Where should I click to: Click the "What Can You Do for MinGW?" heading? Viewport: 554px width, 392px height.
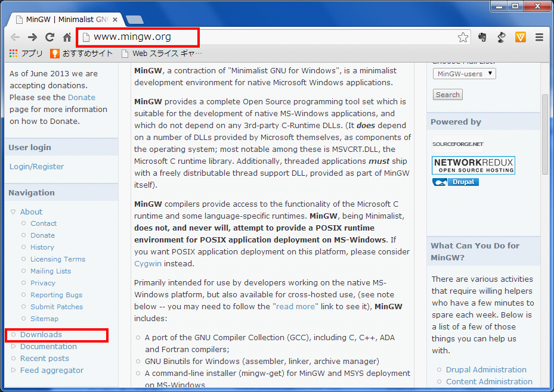click(475, 251)
